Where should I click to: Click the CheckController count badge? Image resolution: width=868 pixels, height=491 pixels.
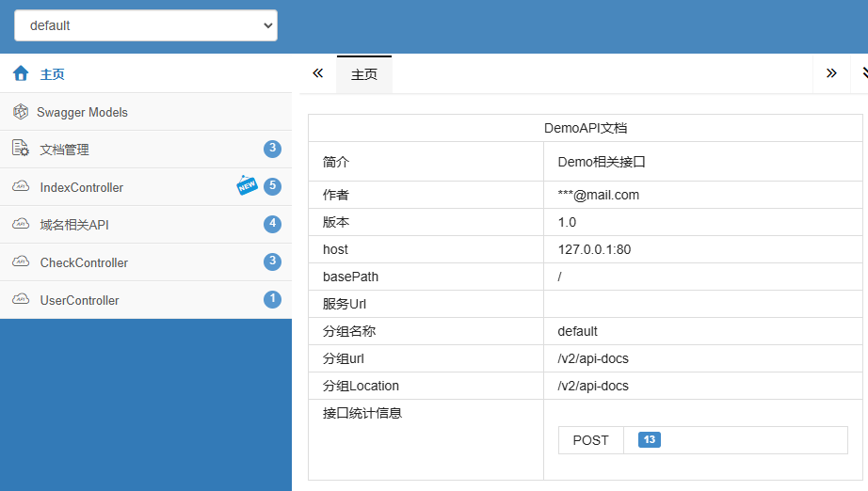coord(272,261)
